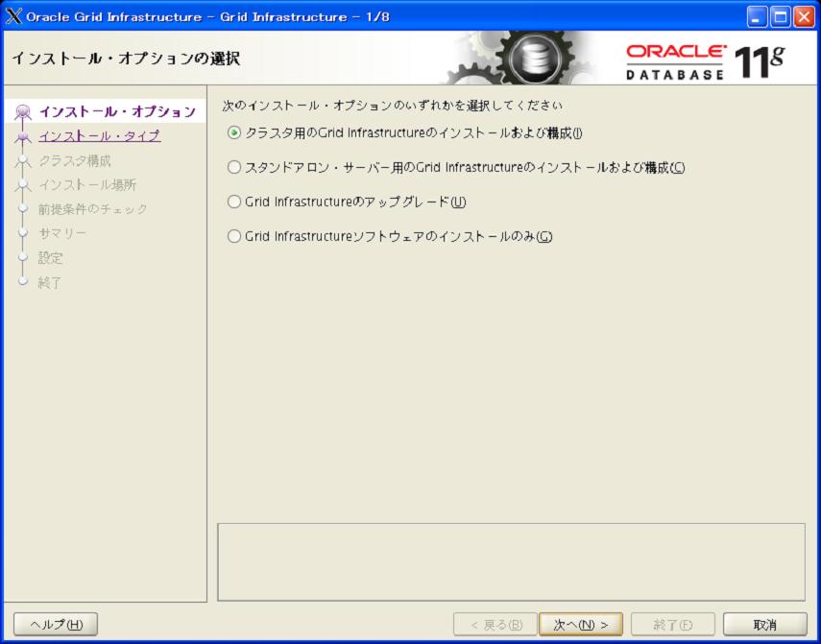Click the インストール・タイプ step marker icon
This screenshot has width=821, height=644.
(23, 136)
